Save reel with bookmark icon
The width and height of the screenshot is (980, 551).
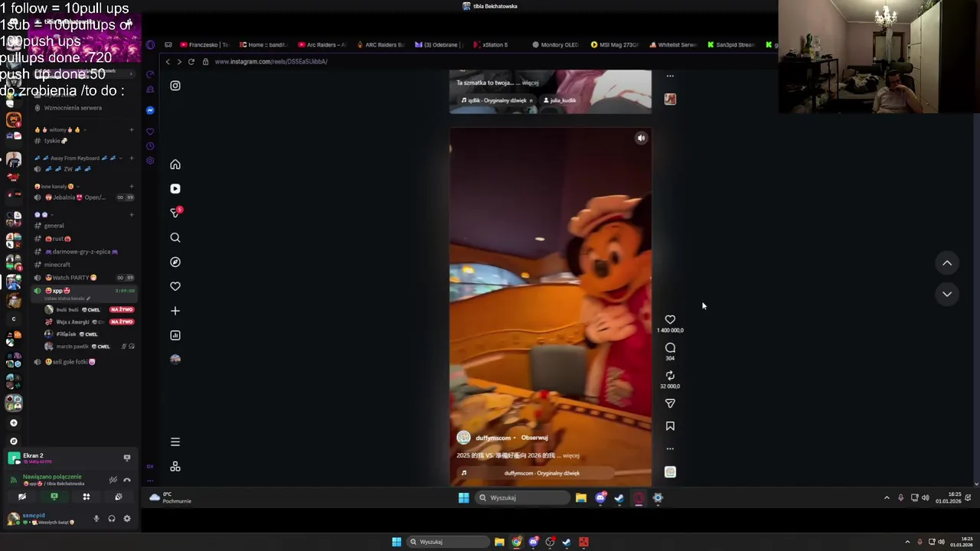[670, 426]
